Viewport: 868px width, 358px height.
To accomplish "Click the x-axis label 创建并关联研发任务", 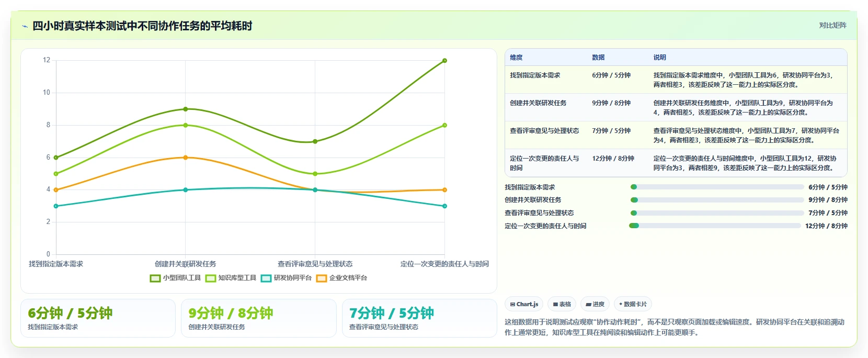I will click(x=186, y=264).
